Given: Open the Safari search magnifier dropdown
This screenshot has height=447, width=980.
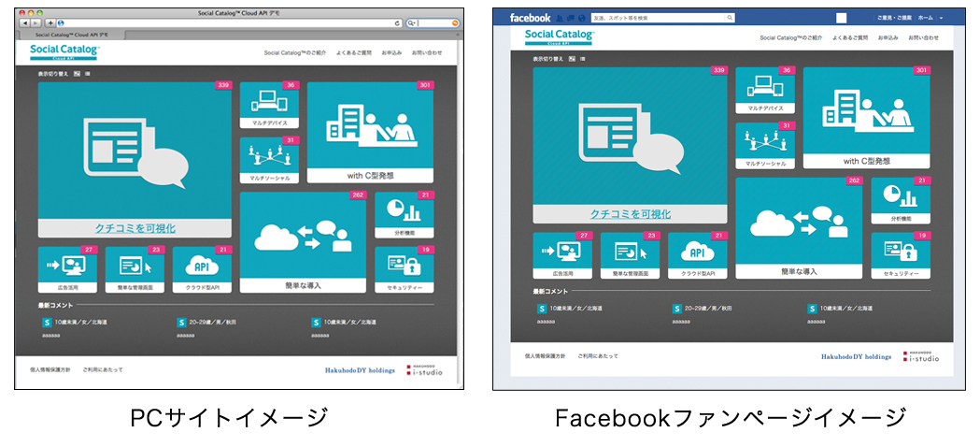Looking at the screenshot, I should pyautogui.click(x=412, y=23).
